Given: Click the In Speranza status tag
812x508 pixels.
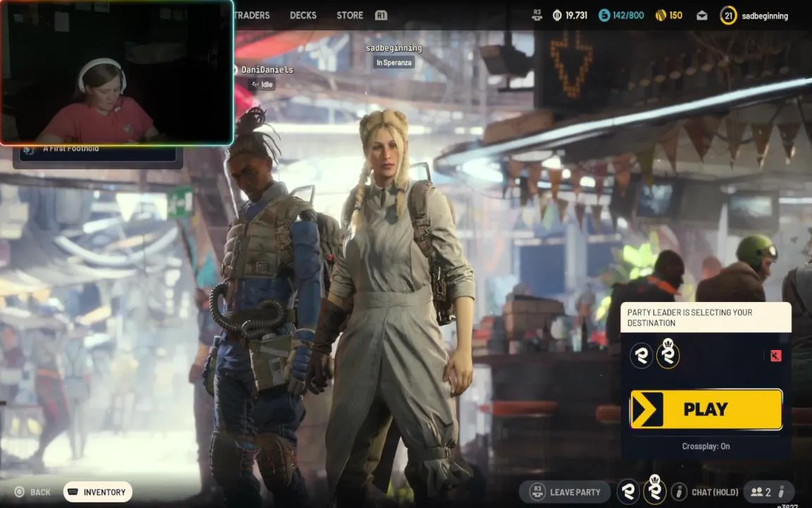Looking at the screenshot, I should pyautogui.click(x=393, y=63).
